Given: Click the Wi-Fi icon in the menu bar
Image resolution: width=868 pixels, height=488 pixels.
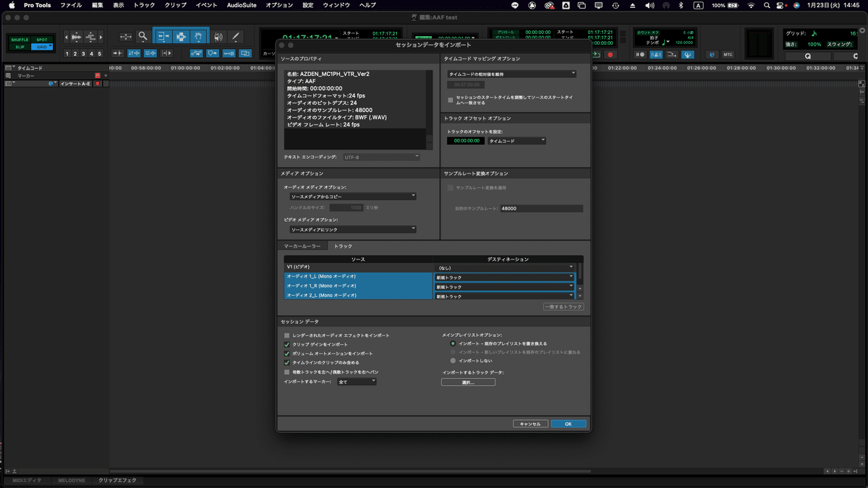Looking at the screenshot, I should coord(751,5).
